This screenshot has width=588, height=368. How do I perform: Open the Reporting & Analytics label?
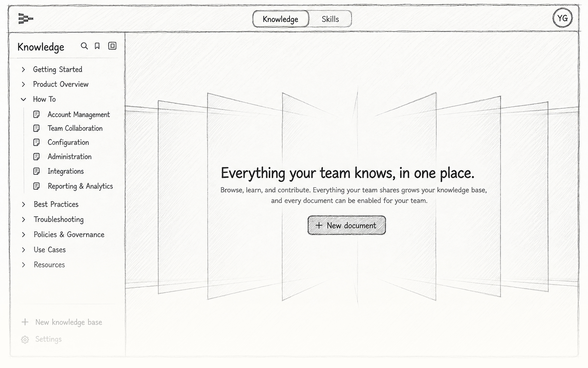point(80,186)
